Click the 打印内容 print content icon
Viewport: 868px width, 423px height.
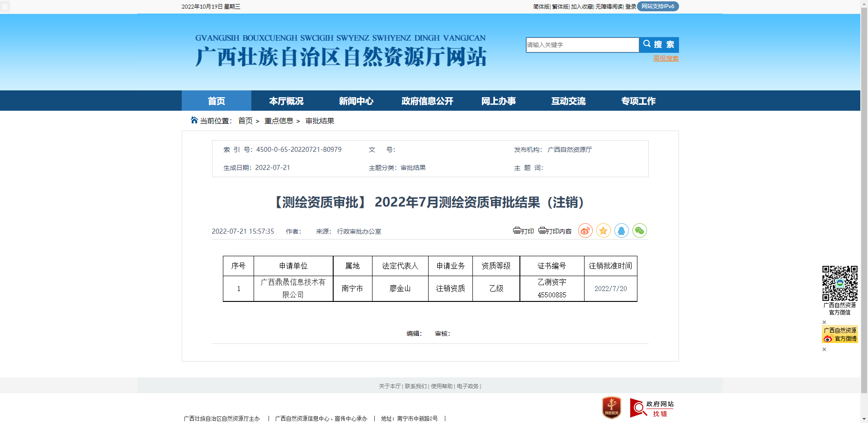(542, 231)
